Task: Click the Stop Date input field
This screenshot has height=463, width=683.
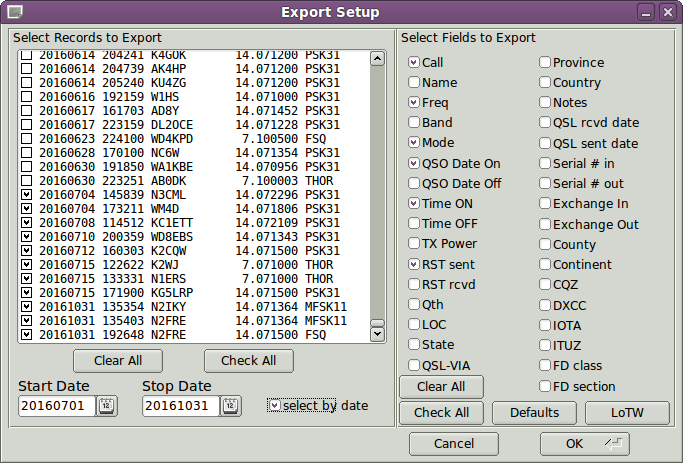Action: (x=181, y=406)
